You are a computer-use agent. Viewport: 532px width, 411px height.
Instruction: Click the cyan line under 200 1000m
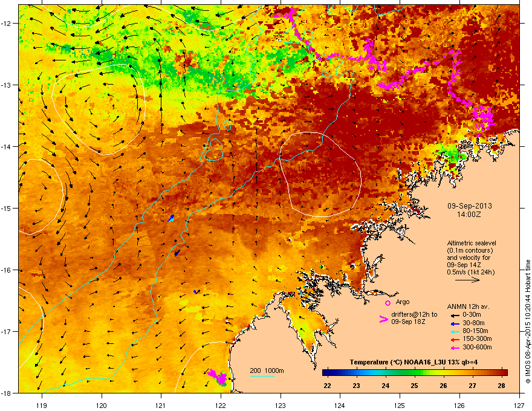(262, 376)
